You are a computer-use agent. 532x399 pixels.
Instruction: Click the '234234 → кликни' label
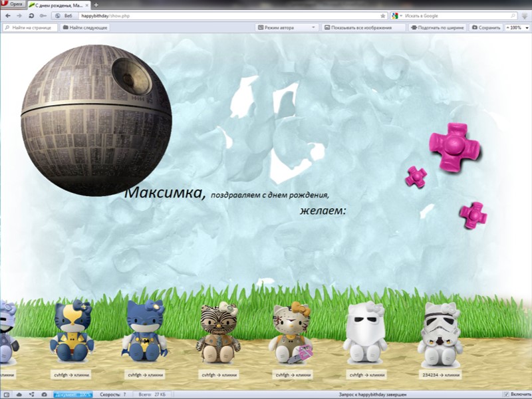441,375
